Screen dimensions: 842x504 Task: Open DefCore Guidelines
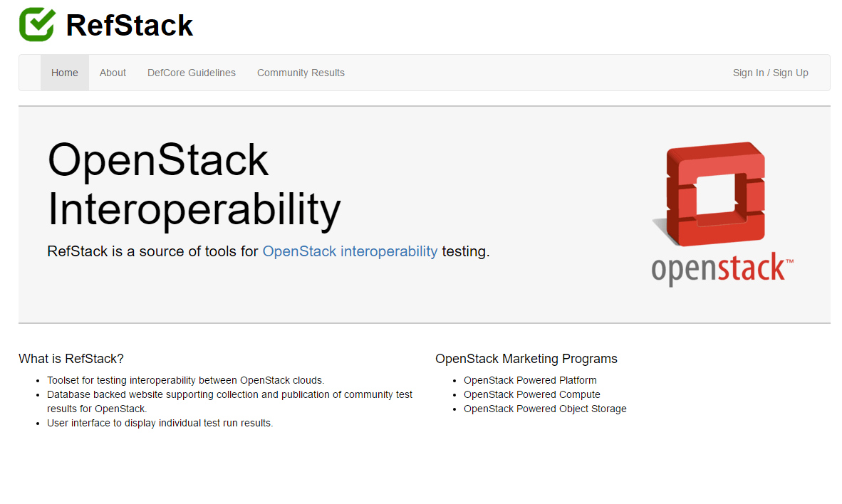pyautogui.click(x=191, y=73)
